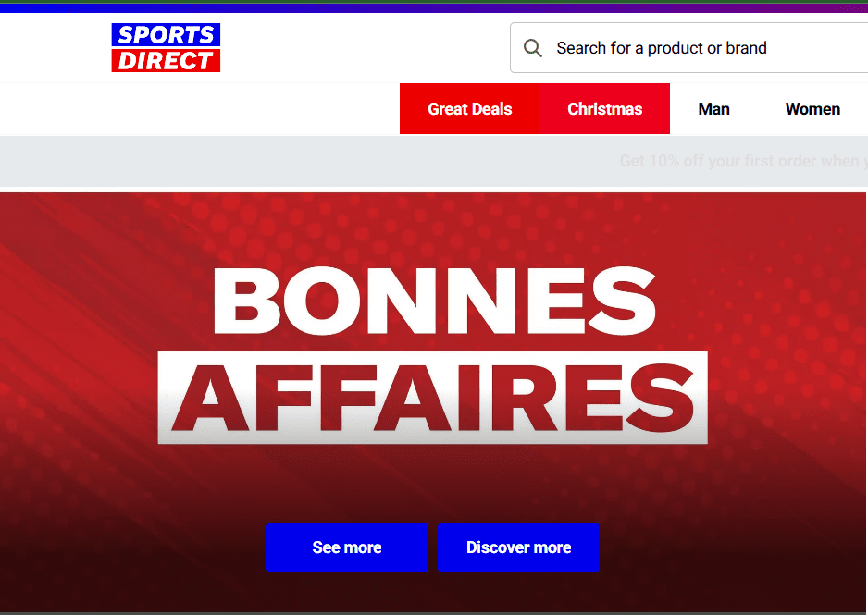This screenshot has width=868, height=615.
Task: Click the search placeholder text
Action: [662, 48]
